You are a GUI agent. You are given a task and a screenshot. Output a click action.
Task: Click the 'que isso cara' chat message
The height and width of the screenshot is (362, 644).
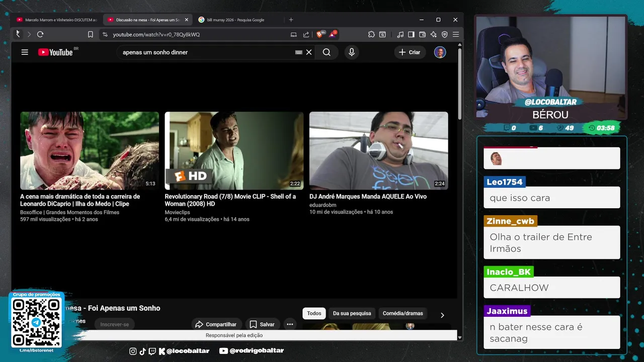[520, 198]
